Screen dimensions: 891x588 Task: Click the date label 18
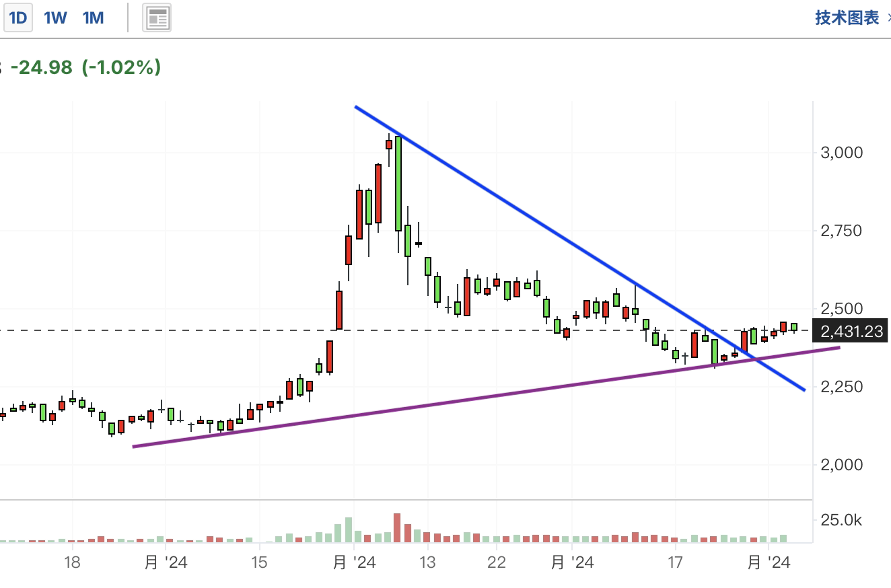coord(72,562)
